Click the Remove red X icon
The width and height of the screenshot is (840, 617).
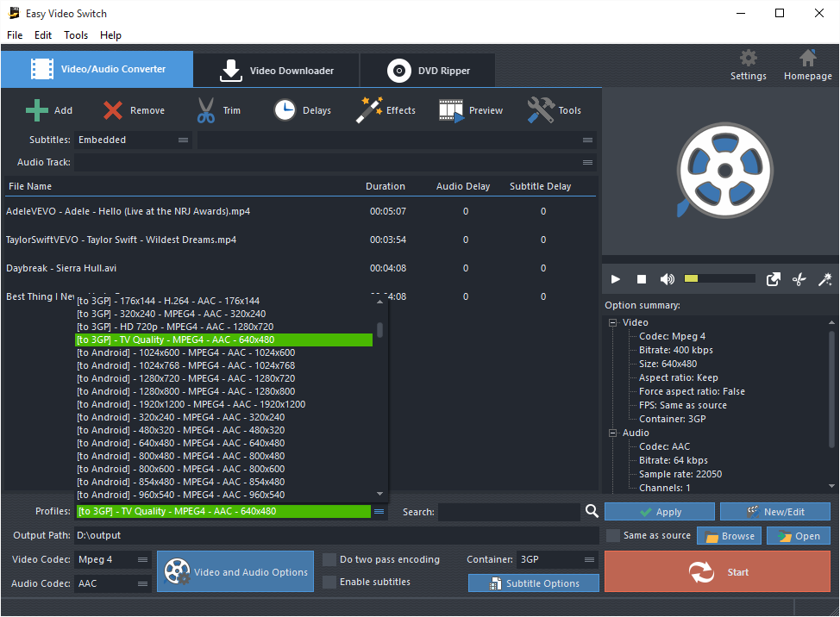[x=113, y=110]
